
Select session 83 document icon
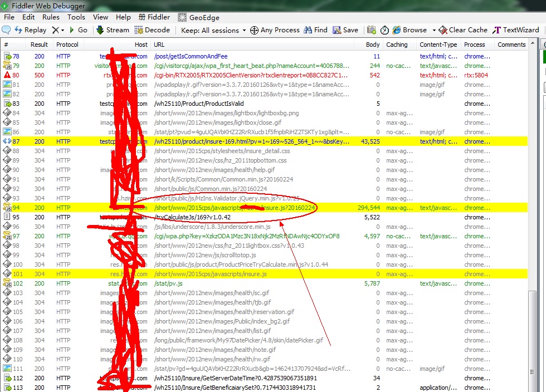(7, 104)
